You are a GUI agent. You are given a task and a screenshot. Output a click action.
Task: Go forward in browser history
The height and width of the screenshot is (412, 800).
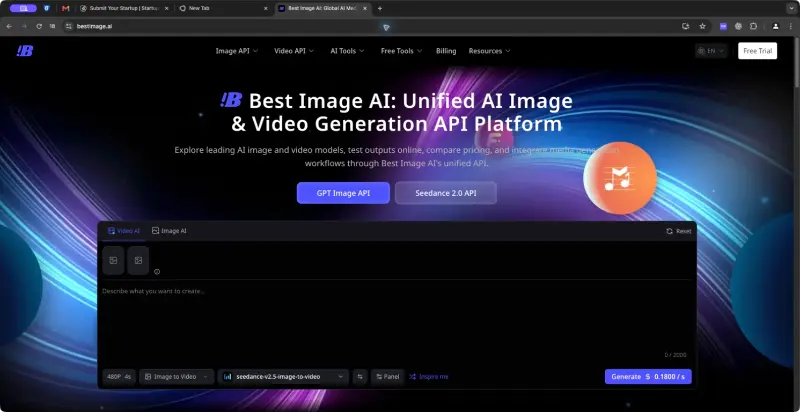24,26
